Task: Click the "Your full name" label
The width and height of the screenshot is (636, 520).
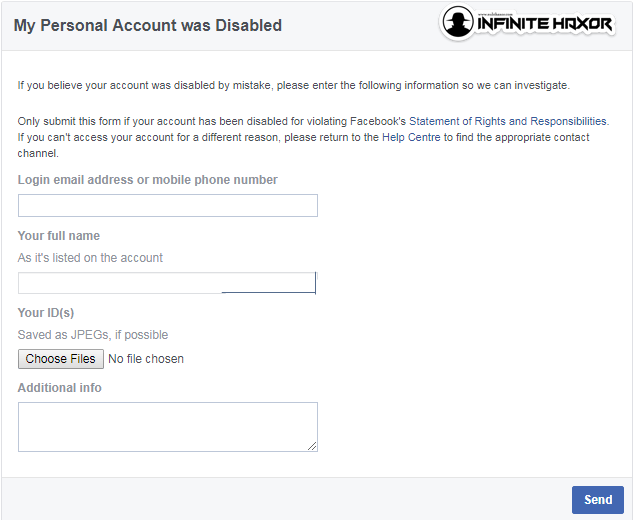Action: [x=59, y=236]
